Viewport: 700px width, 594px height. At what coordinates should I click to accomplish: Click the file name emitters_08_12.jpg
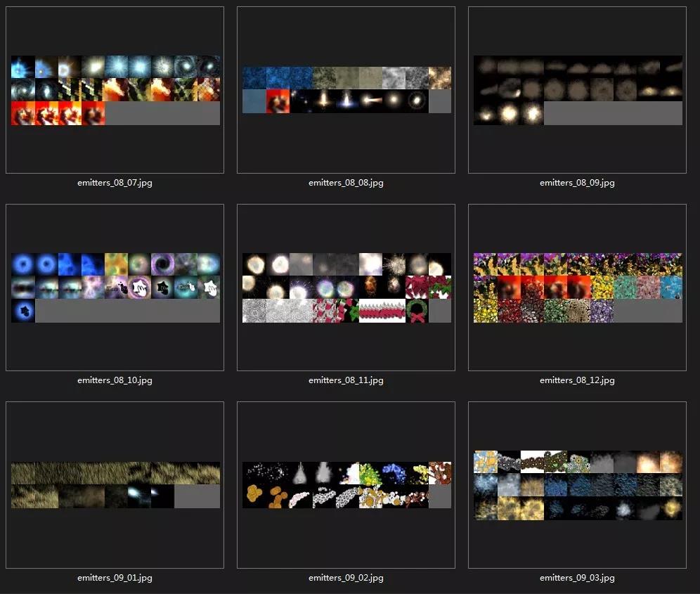point(577,380)
